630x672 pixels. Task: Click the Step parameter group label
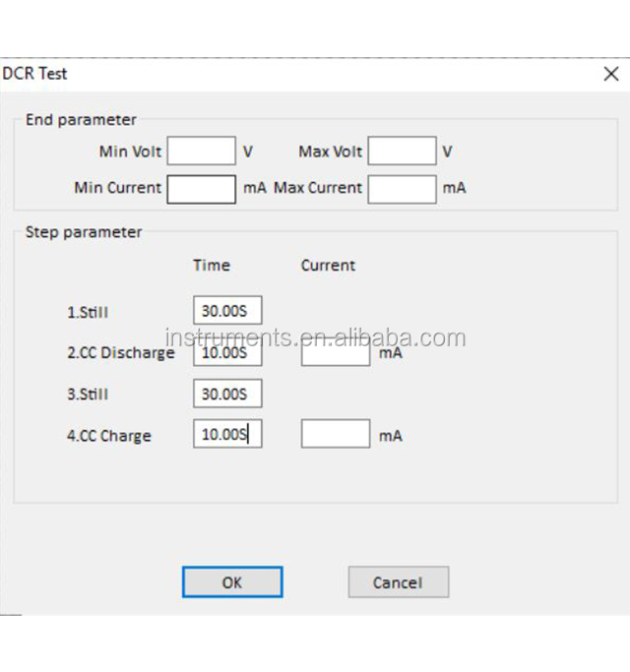point(84,232)
